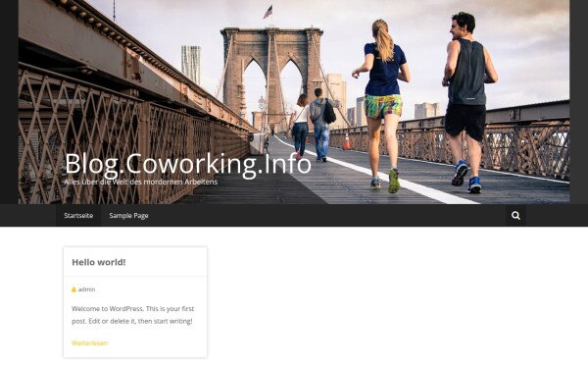Click the Welcome to WordPress excerpt text
588x368 pixels.
132,315
